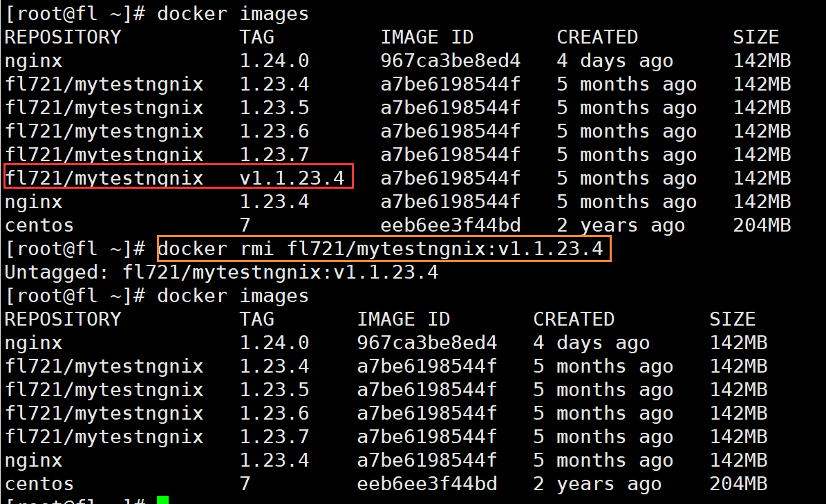The width and height of the screenshot is (826, 504).
Task: Select image ID 967ca3be8ed4 in the first listing
Action: [451, 61]
